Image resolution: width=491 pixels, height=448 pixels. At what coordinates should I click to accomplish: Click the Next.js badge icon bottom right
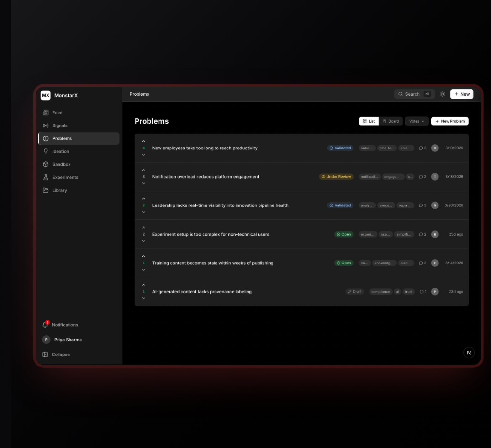tap(469, 352)
